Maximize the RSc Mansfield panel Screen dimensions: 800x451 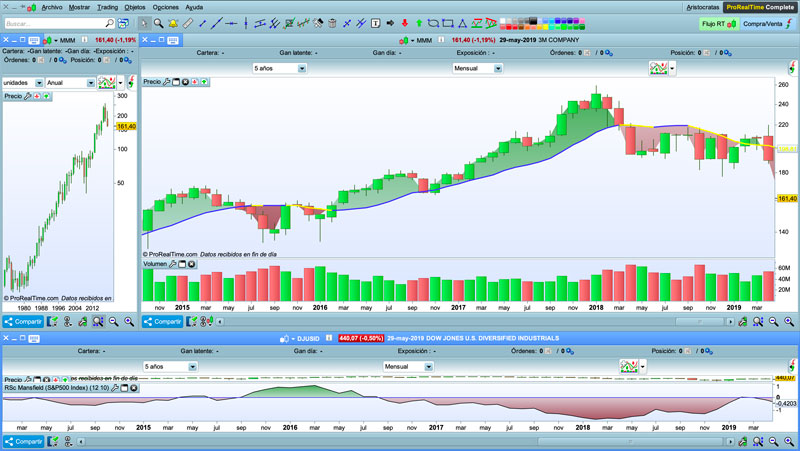click(124, 388)
